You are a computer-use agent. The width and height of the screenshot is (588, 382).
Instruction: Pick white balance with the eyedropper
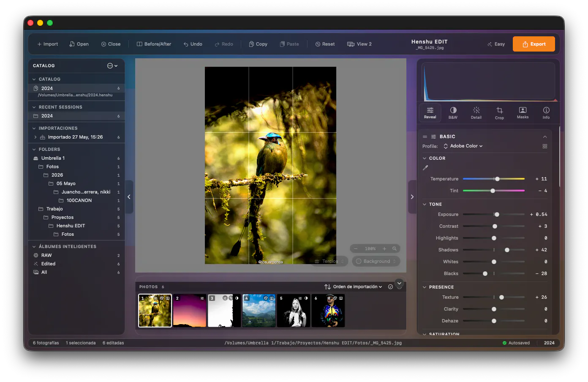click(x=425, y=168)
